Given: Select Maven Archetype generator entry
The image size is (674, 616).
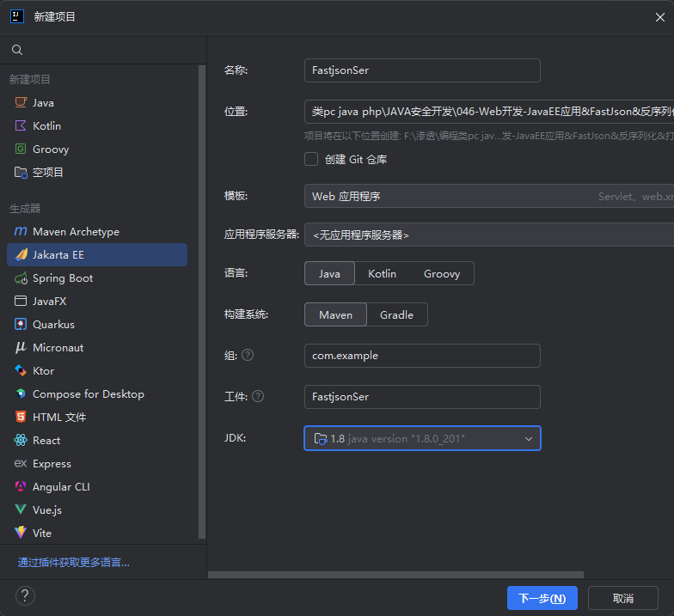Looking at the screenshot, I should tap(97, 232).
